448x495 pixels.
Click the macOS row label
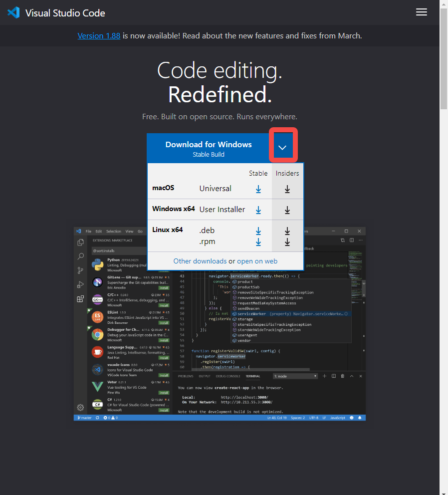coord(163,188)
